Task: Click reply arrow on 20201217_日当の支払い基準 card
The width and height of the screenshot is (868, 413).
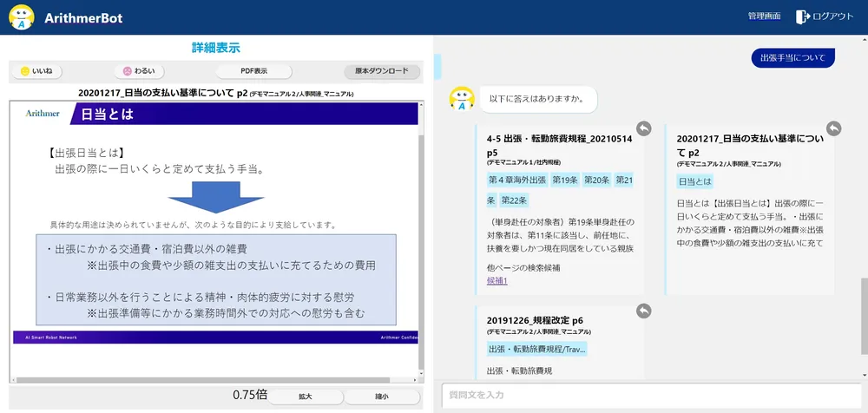Action: [x=833, y=128]
